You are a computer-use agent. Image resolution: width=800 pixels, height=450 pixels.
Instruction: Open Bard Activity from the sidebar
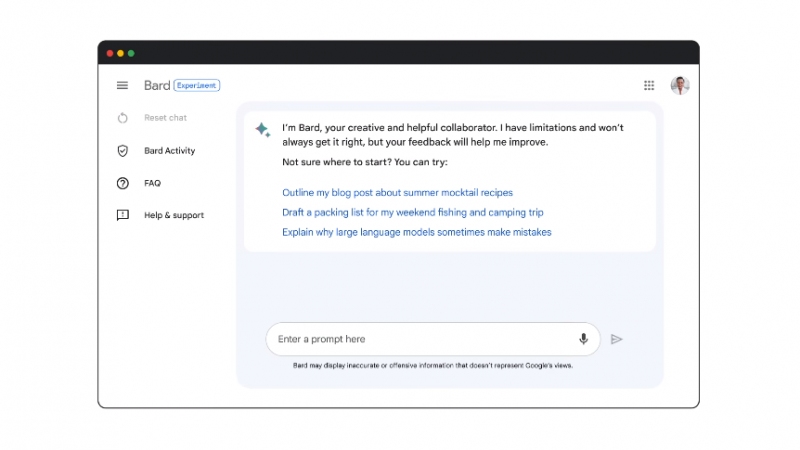pos(169,151)
